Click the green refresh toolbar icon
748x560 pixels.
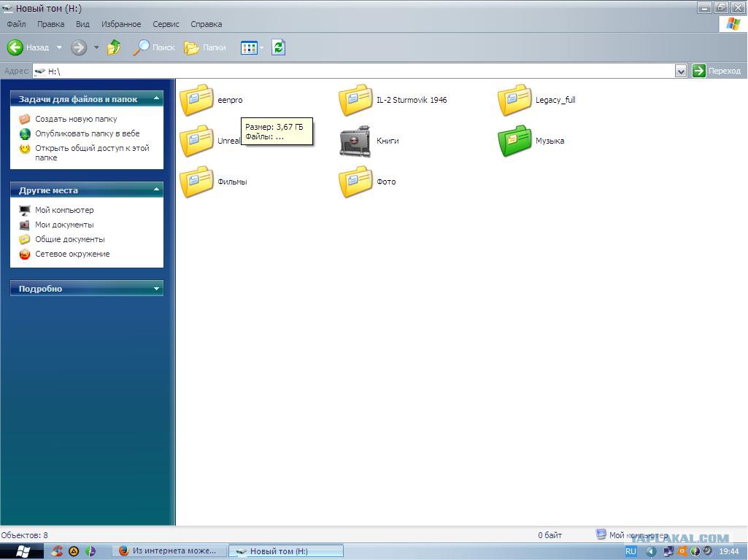[279, 47]
